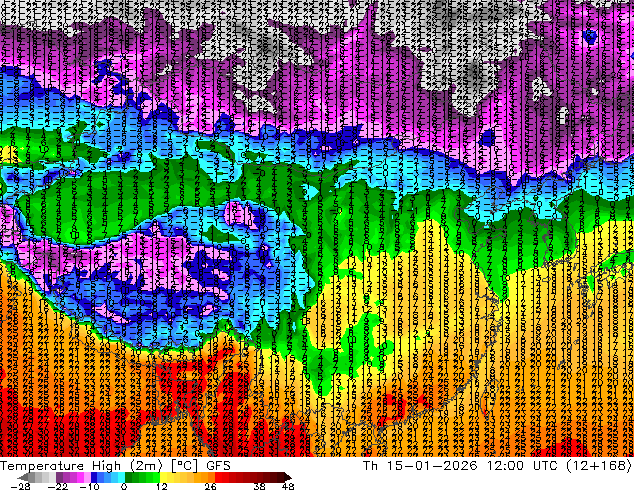Click the 'Temperature High (2m) [°C] GFS' title
Screen dimensions: 634x490
115,466
